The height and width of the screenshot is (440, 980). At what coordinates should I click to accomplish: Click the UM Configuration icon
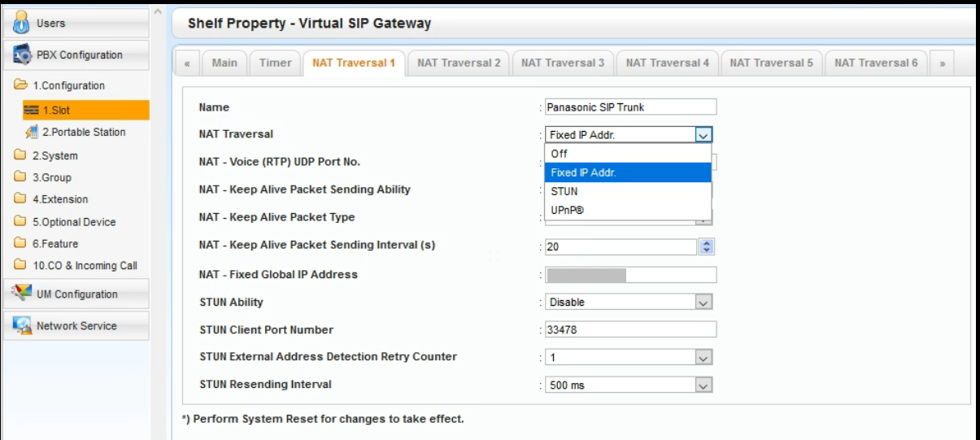click(22, 294)
